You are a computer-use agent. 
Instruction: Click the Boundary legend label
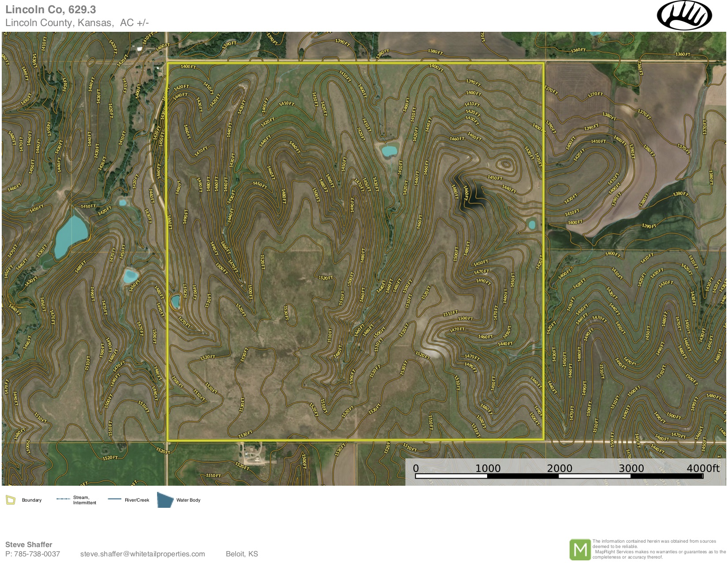pyautogui.click(x=32, y=500)
